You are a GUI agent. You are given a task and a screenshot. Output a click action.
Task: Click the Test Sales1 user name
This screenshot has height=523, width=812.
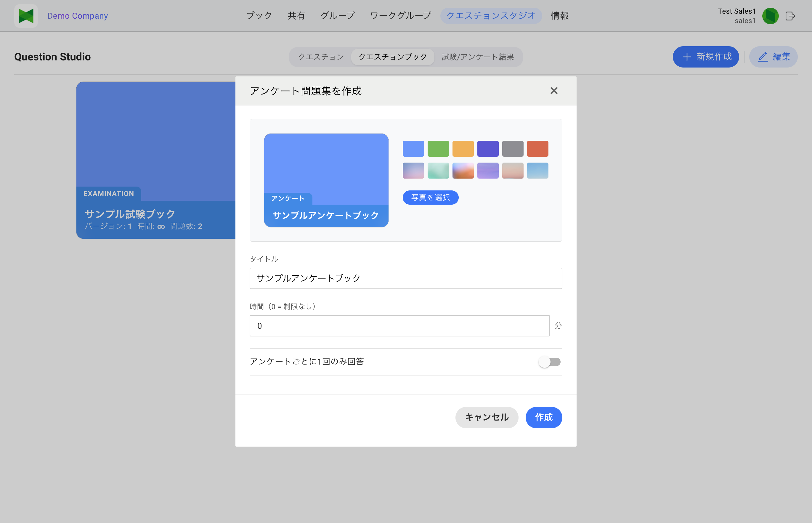[736, 11]
